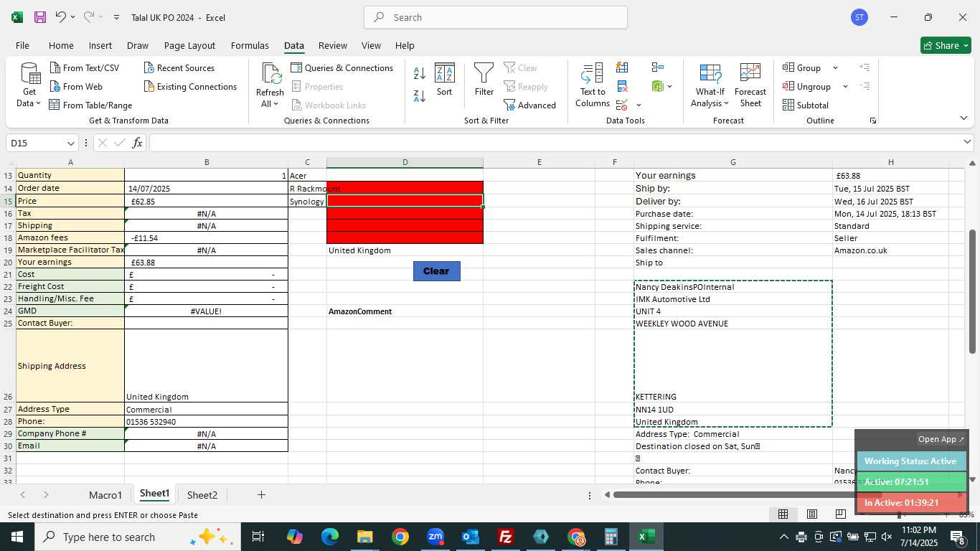
Task: Click the vertical scrollbar thumb
Action: point(973,291)
